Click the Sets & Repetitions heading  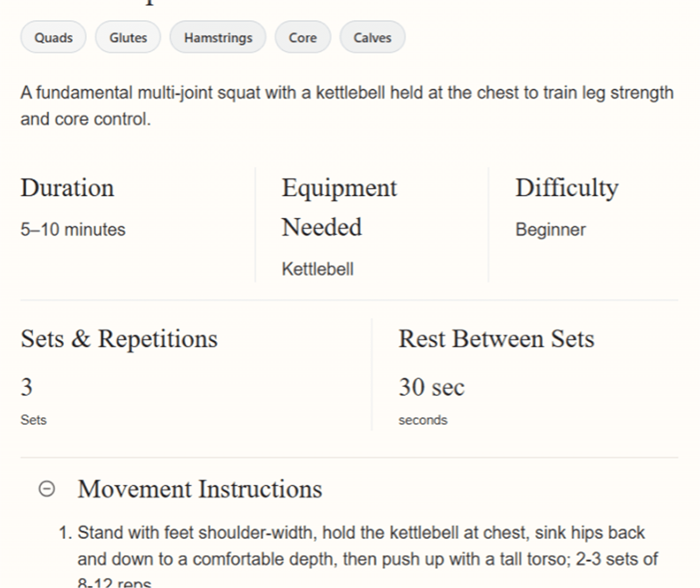click(x=119, y=339)
